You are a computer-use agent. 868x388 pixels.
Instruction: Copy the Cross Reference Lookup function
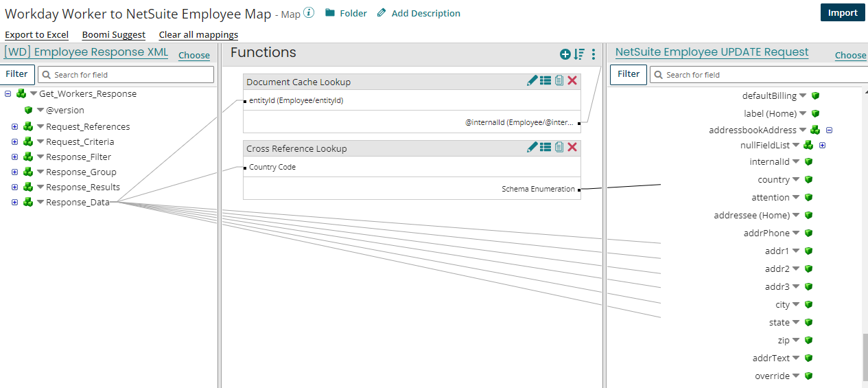click(559, 147)
